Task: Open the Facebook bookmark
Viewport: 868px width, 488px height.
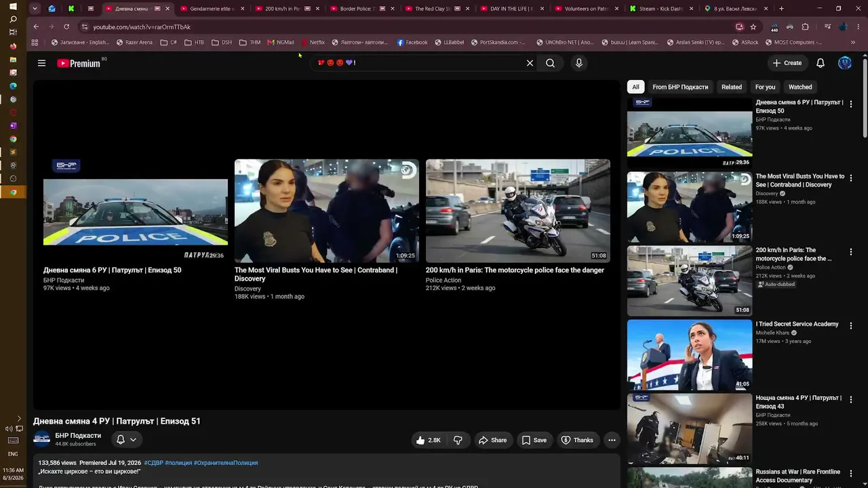Action: tap(412, 42)
